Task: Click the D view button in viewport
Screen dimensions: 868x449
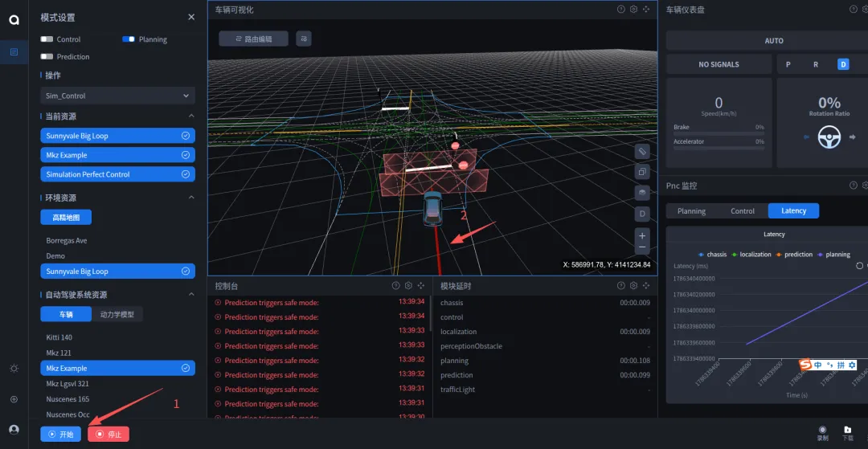Action: pos(642,214)
